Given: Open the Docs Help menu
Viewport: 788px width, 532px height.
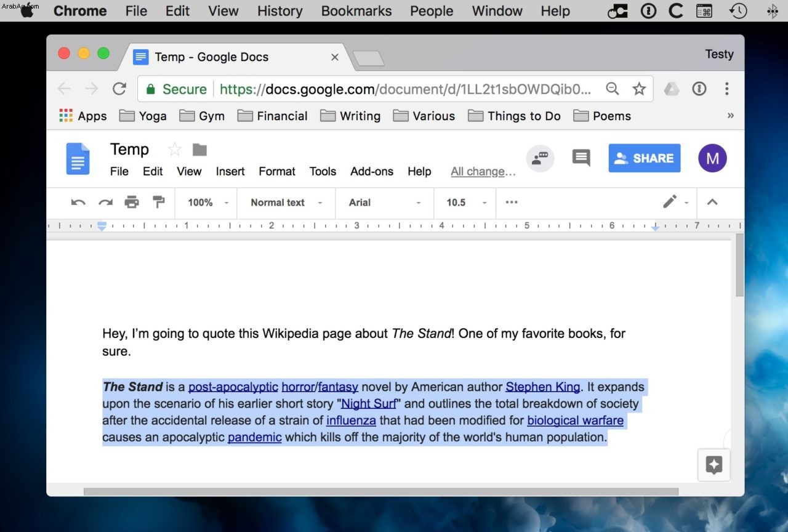Looking at the screenshot, I should point(419,171).
